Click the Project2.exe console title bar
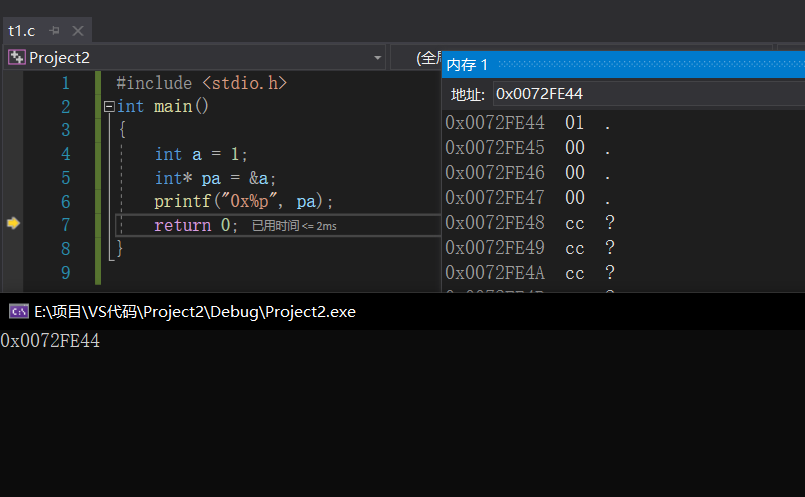This screenshot has height=497, width=805. (x=400, y=311)
